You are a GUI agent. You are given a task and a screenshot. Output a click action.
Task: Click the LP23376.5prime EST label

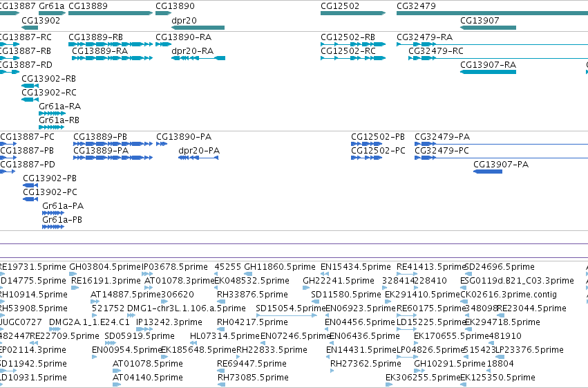click(529, 351)
